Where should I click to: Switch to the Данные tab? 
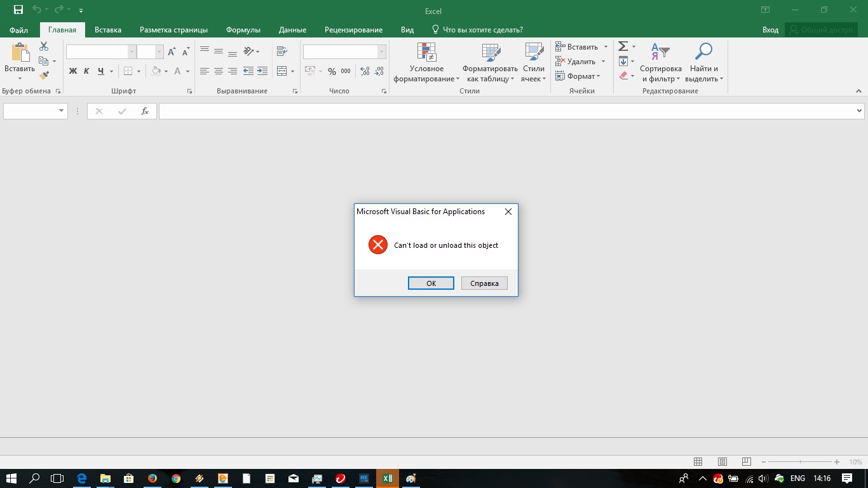(292, 30)
